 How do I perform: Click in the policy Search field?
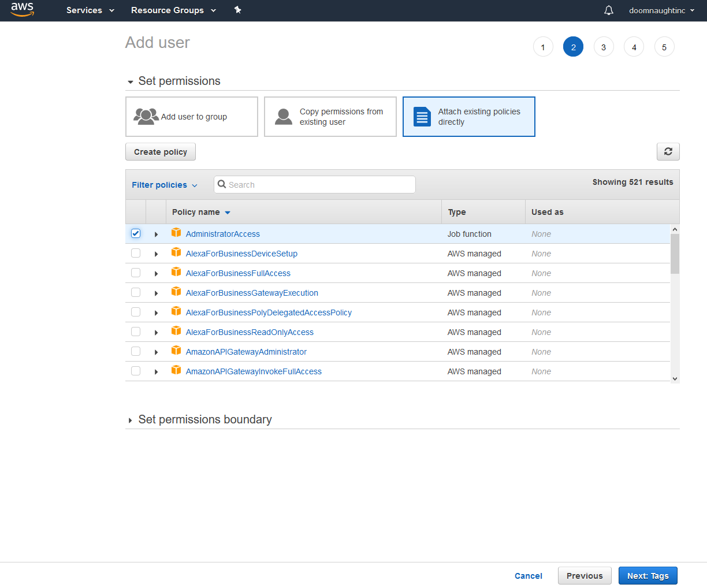315,185
